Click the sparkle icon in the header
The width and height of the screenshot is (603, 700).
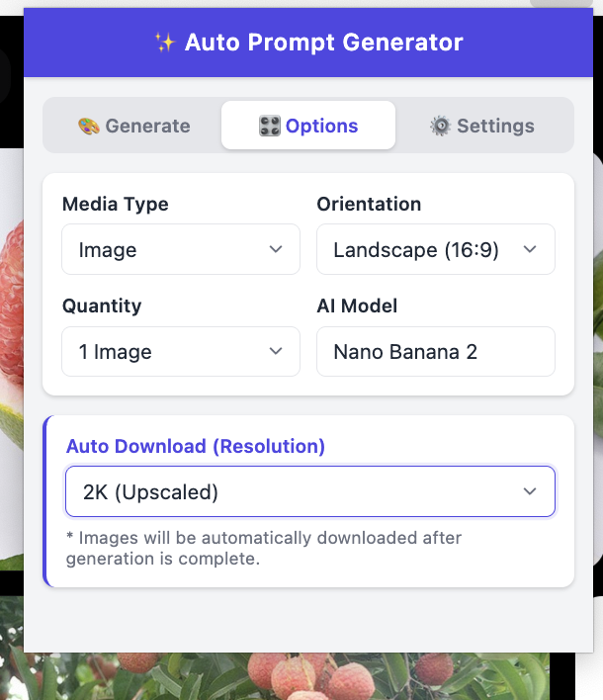(164, 43)
